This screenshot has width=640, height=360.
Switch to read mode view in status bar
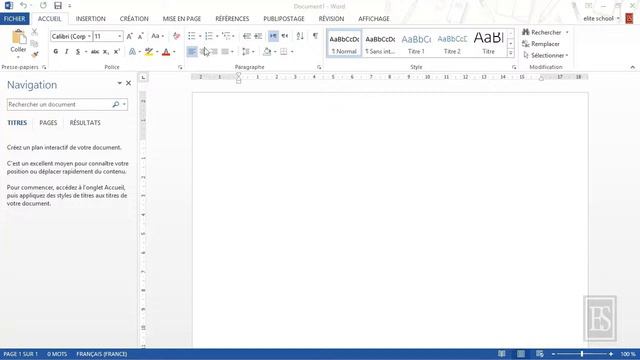click(502, 354)
